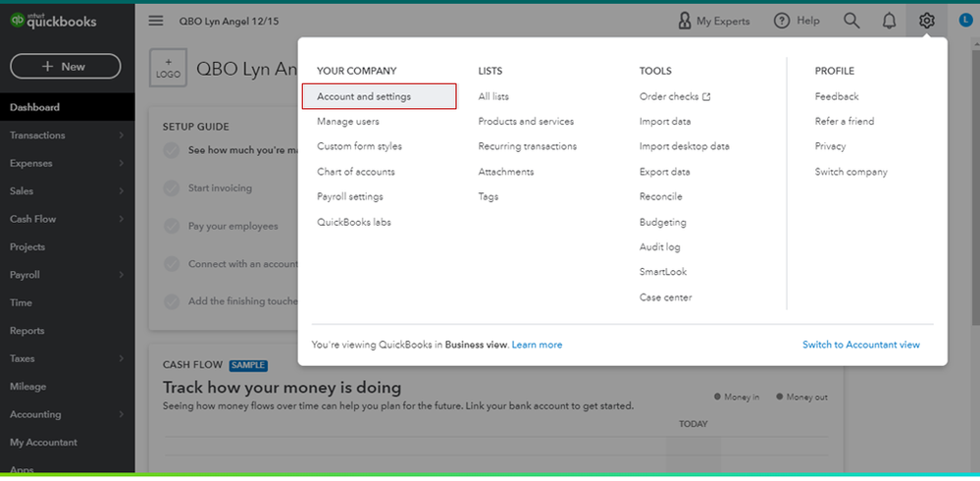Expand the Cash Flow sidebar chevron

121,219
